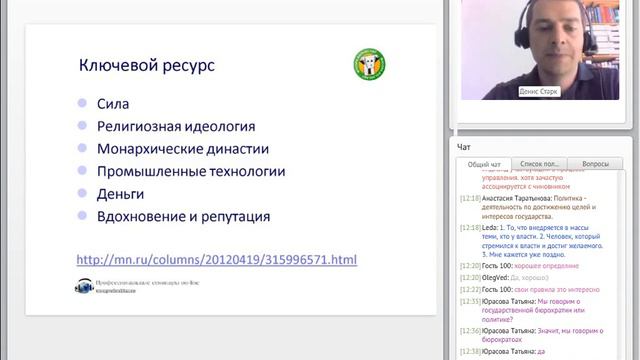Image resolution: width=640 pixels, height=360 pixels.
Task: Click Анастасия Таратынова's chat message
Action: point(531,207)
